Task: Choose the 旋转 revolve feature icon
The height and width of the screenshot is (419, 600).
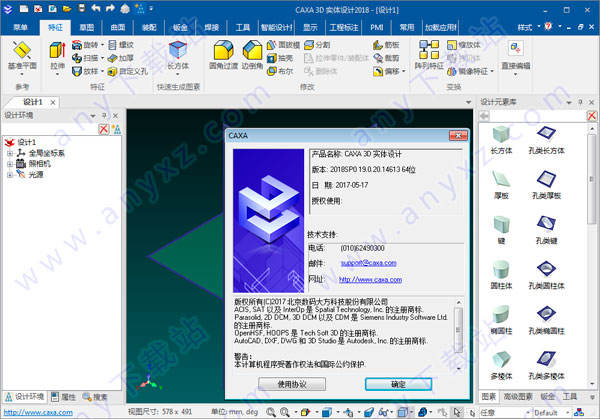Action: [77, 45]
